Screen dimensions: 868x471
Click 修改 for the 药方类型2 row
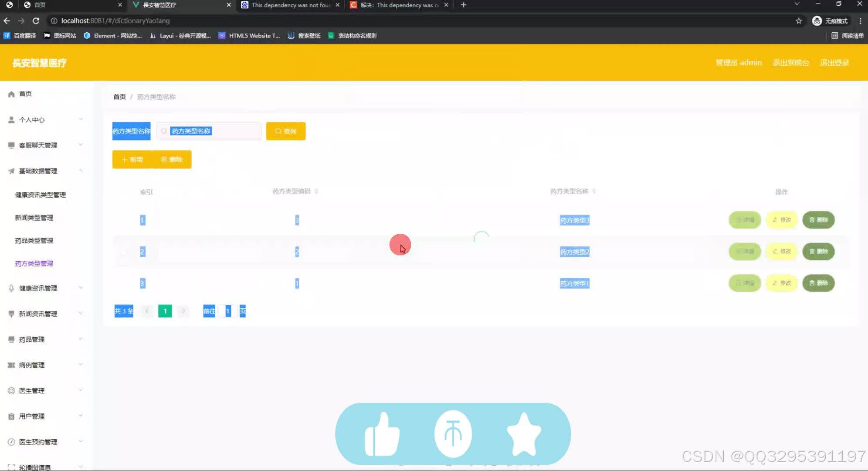coord(782,252)
